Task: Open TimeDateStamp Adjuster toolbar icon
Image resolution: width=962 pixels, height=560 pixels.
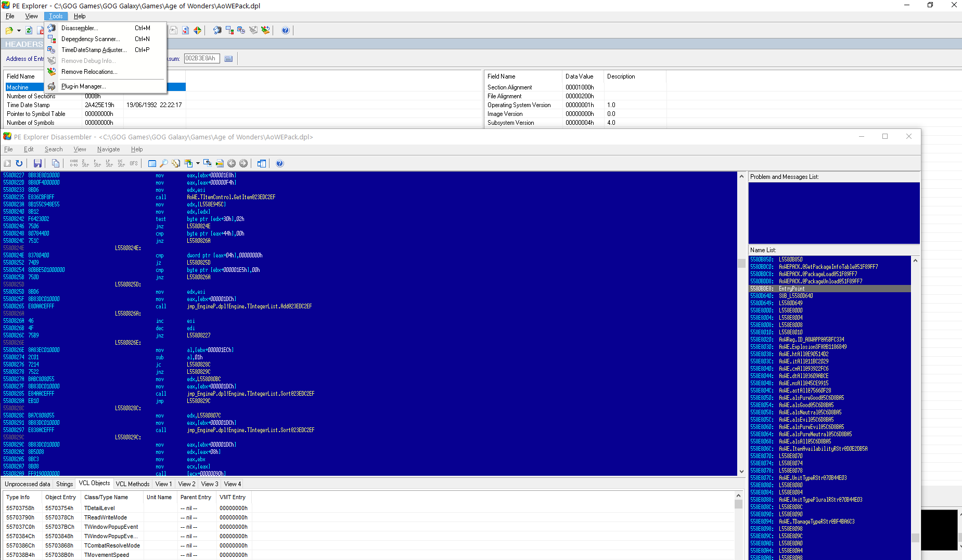Action: click(x=241, y=31)
